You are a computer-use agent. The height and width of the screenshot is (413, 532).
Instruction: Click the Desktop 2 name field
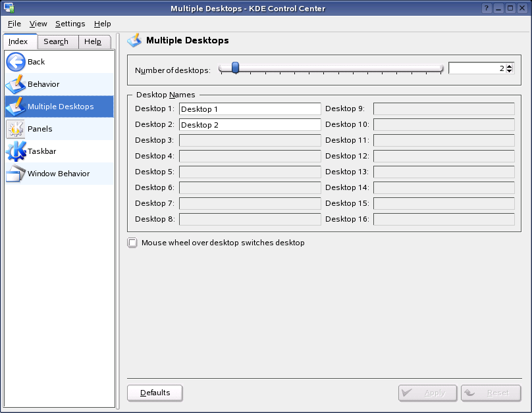(250, 125)
